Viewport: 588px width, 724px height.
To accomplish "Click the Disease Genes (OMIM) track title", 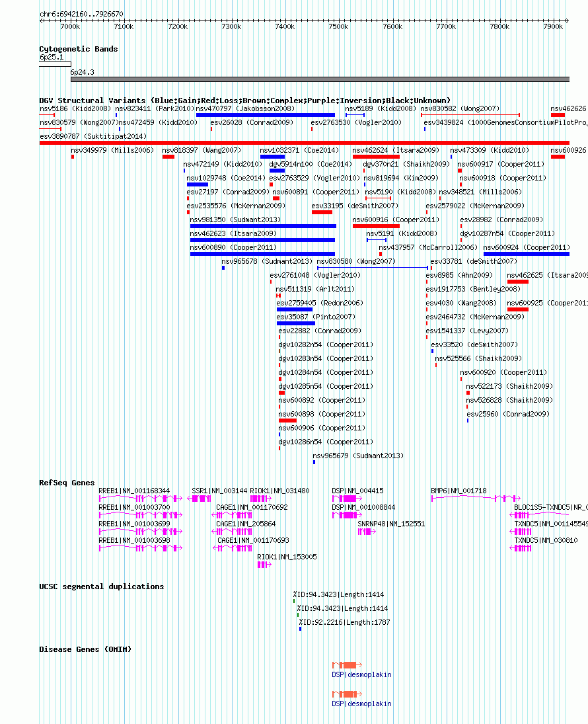I will tap(85, 650).
